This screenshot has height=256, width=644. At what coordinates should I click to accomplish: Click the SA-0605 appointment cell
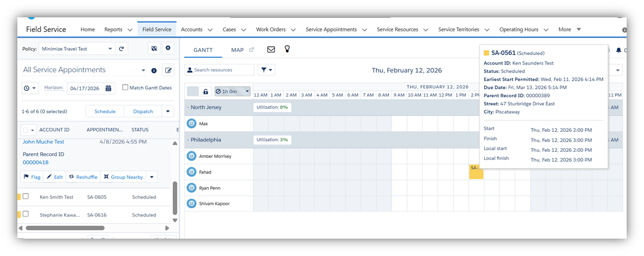click(x=97, y=197)
